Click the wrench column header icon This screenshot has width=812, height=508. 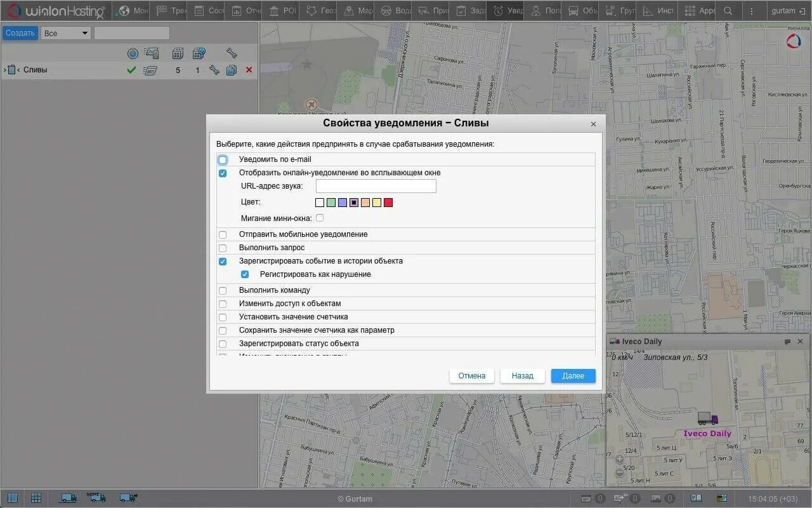(x=232, y=53)
